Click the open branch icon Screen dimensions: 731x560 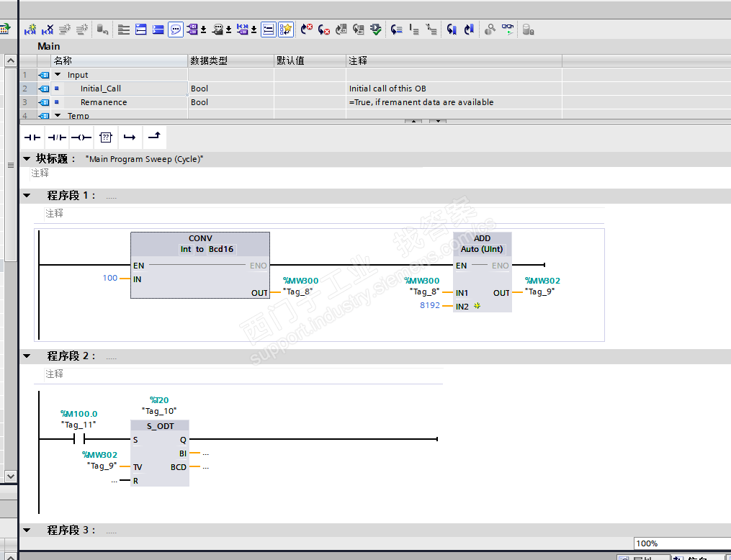click(x=130, y=137)
